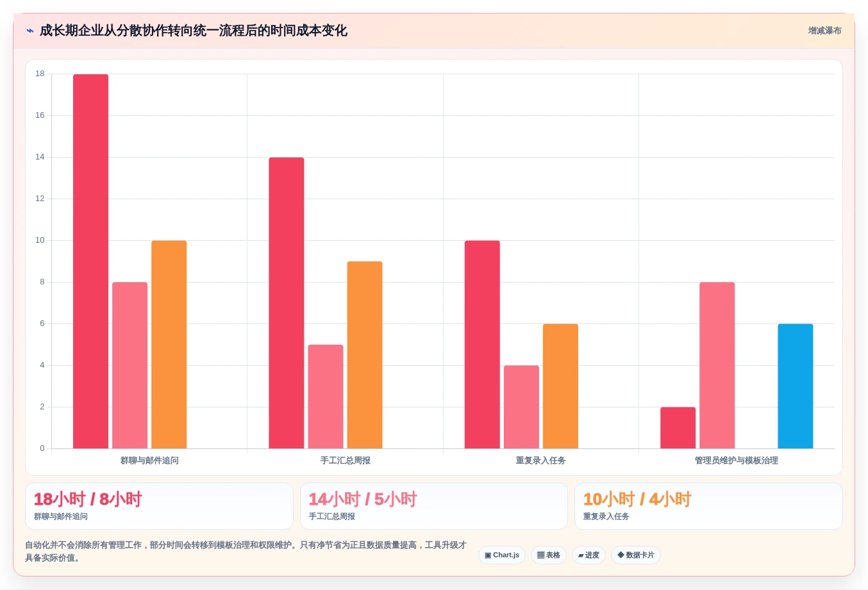Click the pink 4-hour bar for 重复录入任务
868x590 pixels.
pos(521,407)
